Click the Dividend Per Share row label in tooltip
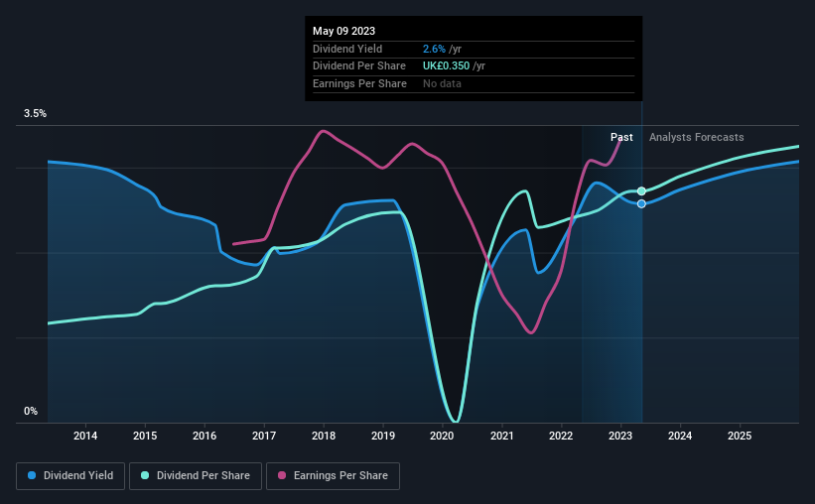This screenshot has height=504, width=815. coord(359,66)
